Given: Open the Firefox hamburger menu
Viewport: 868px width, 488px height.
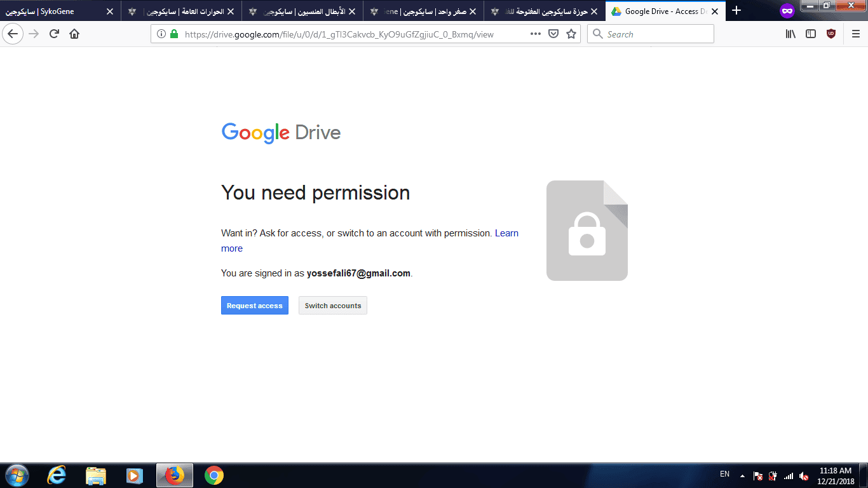Looking at the screenshot, I should pos(855,34).
